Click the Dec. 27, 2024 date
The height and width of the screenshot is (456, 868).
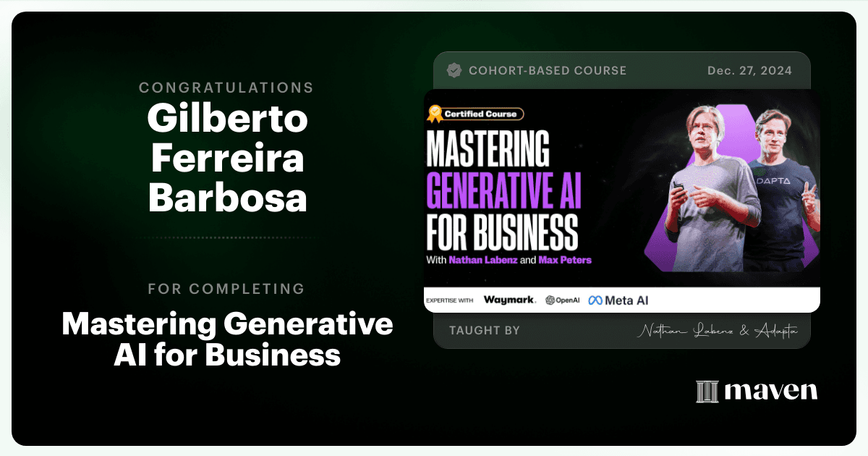[x=749, y=70]
